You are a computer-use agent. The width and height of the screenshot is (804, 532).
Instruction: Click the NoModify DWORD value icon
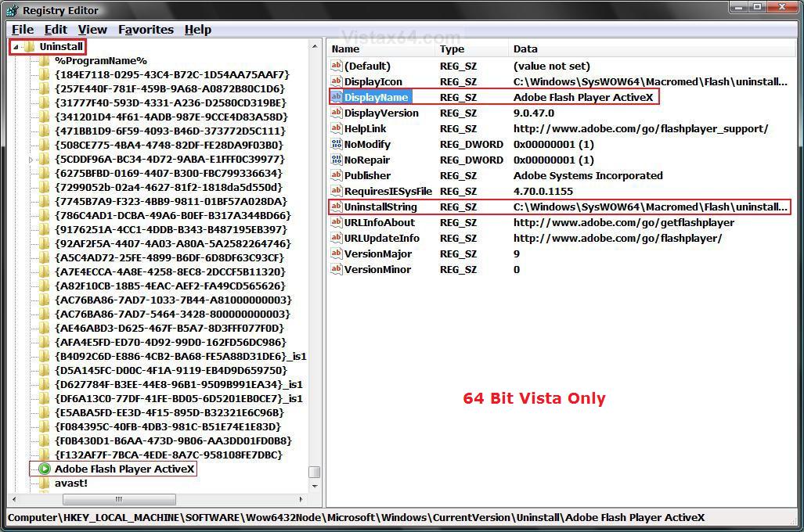tap(337, 144)
